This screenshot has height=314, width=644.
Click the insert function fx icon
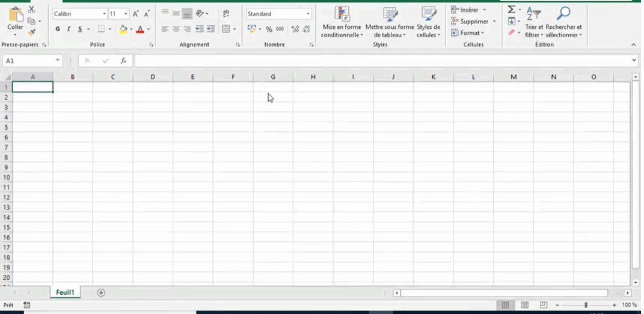coord(123,61)
